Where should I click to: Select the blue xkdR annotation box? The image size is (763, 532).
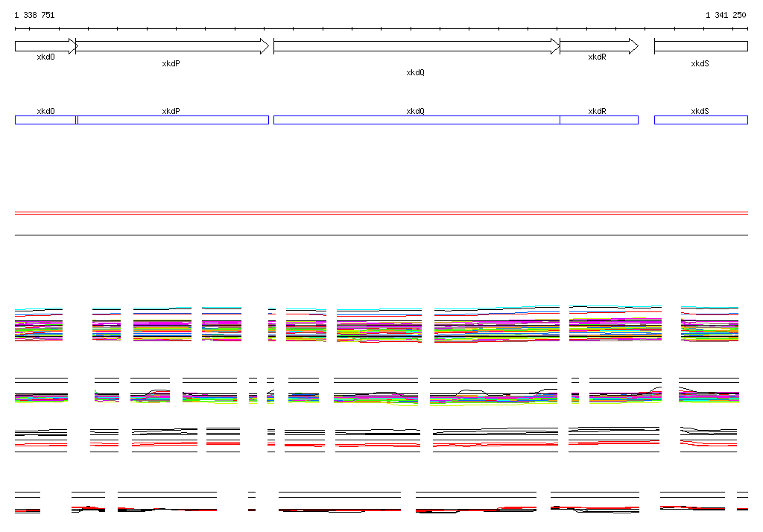pos(599,120)
